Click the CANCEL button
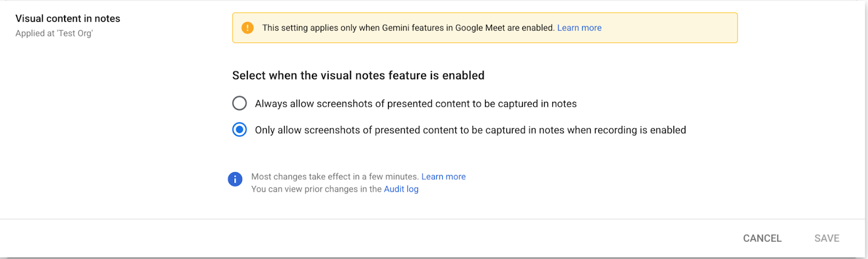 [x=762, y=238]
